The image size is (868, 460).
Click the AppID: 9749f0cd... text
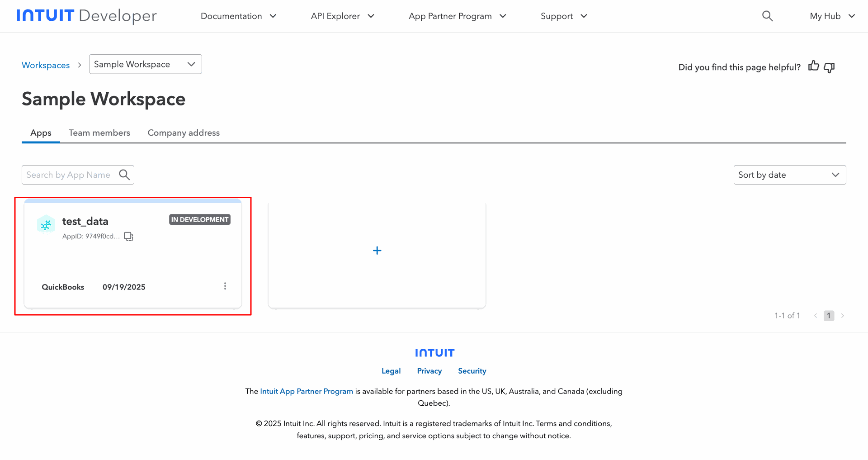click(91, 237)
